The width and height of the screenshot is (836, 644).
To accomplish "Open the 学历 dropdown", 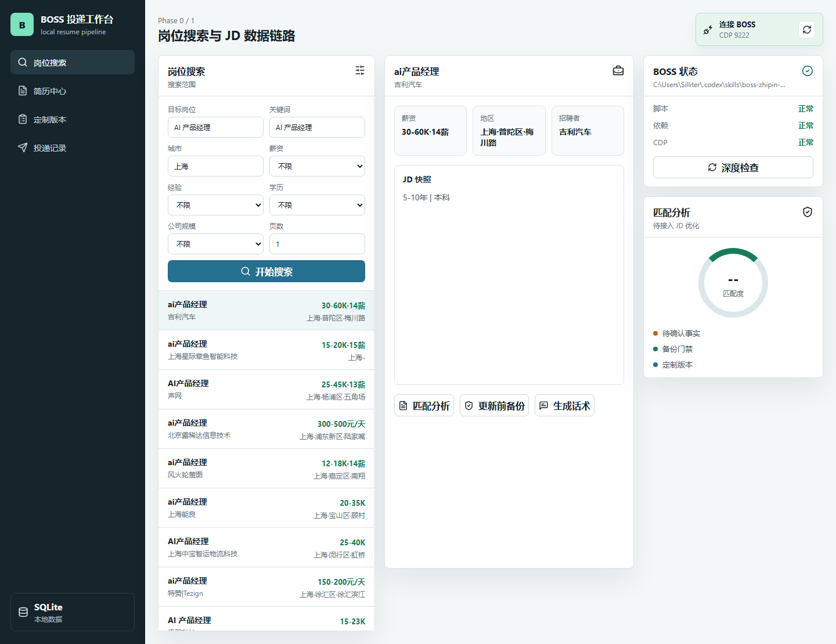I will [x=317, y=205].
